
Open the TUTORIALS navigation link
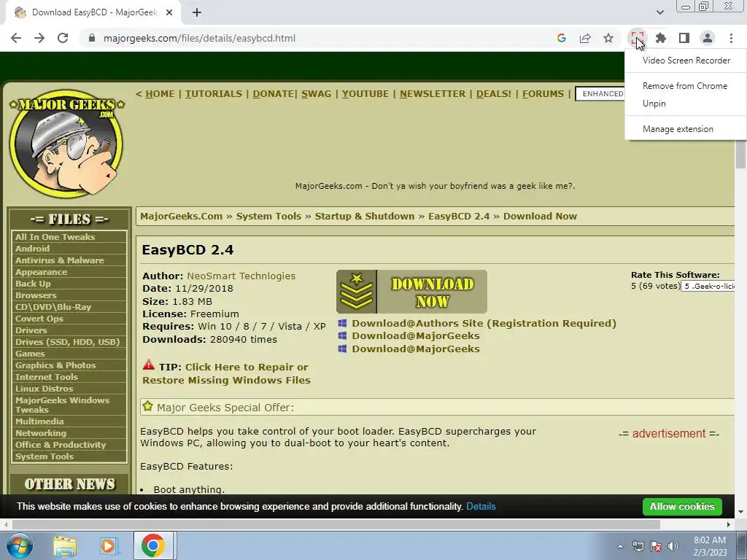pyautogui.click(x=214, y=94)
